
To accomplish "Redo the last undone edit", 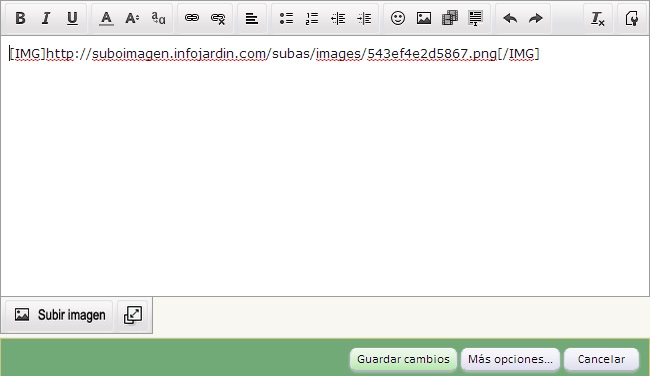I will tap(536, 18).
